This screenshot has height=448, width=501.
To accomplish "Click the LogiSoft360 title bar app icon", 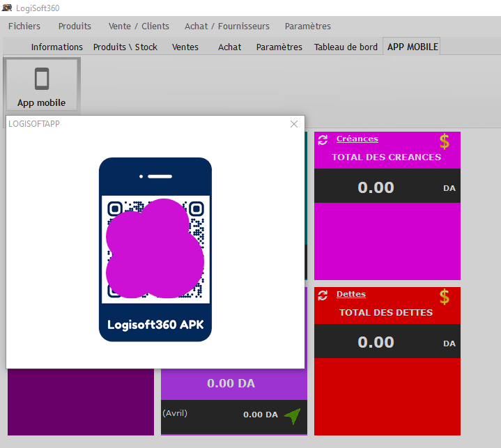I will (x=7, y=7).
